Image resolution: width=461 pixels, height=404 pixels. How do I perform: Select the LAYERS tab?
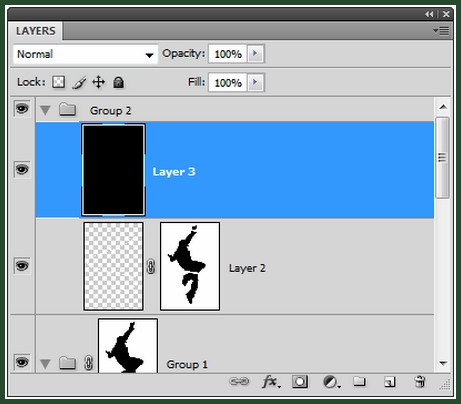[35, 31]
